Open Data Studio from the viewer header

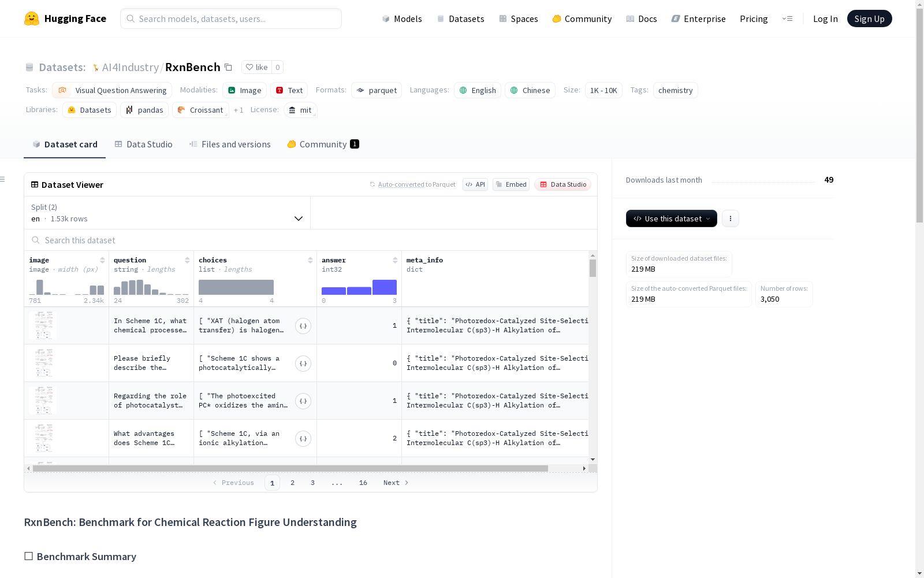point(563,184)
